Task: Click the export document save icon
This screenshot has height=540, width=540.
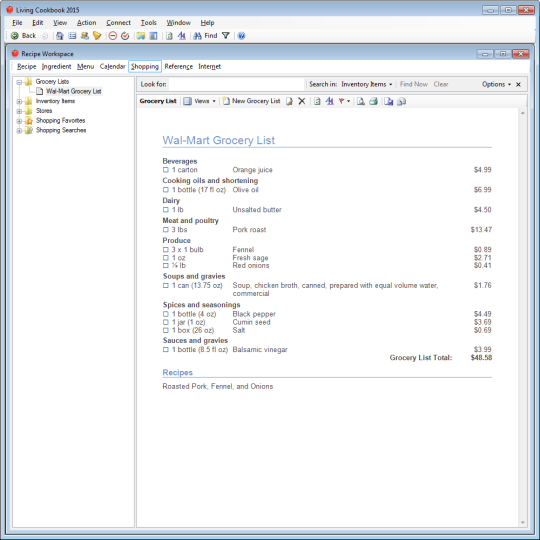Action: (x=389, y=101)
